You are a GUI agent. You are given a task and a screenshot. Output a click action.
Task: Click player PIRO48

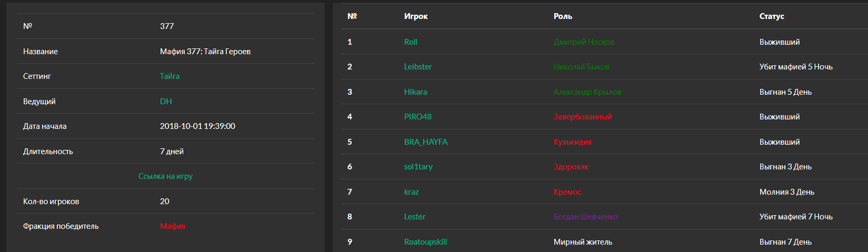coord(417,117)
